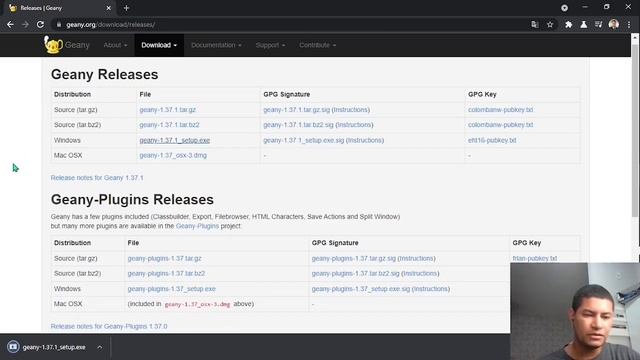Open the media control icon
Image resolution: width=640 pixels, height=360 pixels.
[598, 24]
